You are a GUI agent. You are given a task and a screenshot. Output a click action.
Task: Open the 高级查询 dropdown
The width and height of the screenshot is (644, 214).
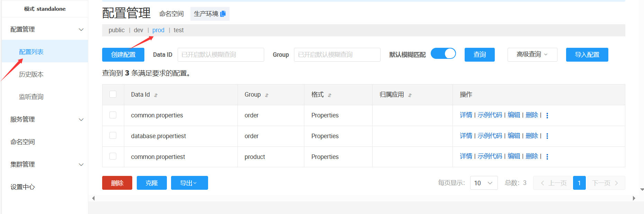pyautogui.click(x=532, y=55)
